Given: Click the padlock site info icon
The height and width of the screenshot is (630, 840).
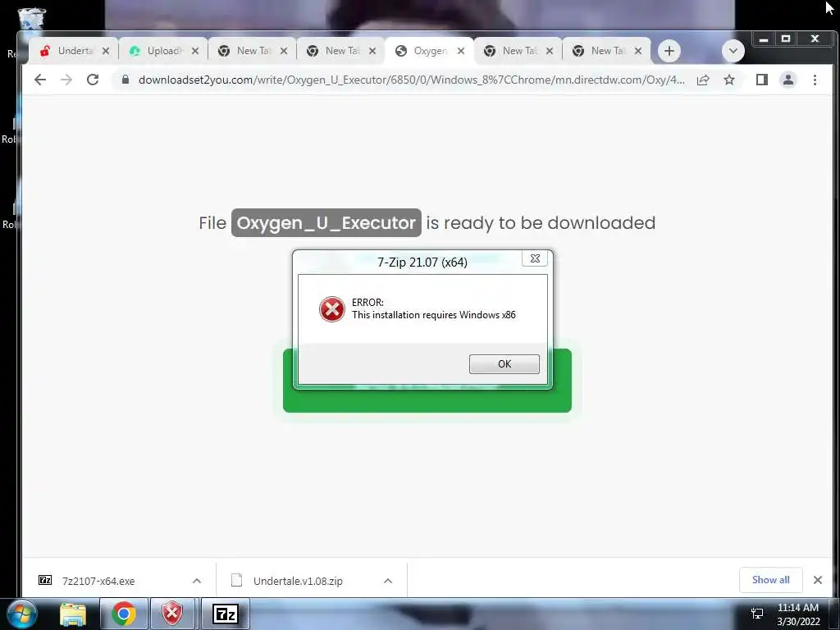Looking at the screenshot, I should pos(126,80).
